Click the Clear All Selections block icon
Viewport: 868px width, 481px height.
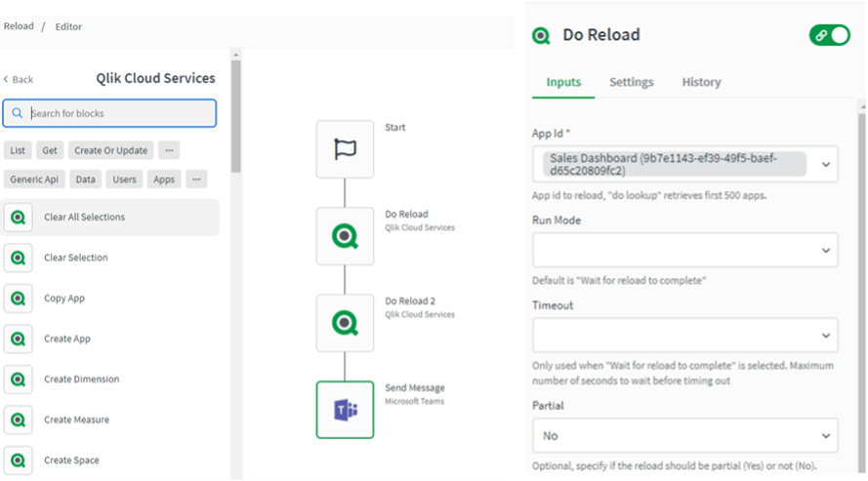pyautogui.click(x=19, y=218)
